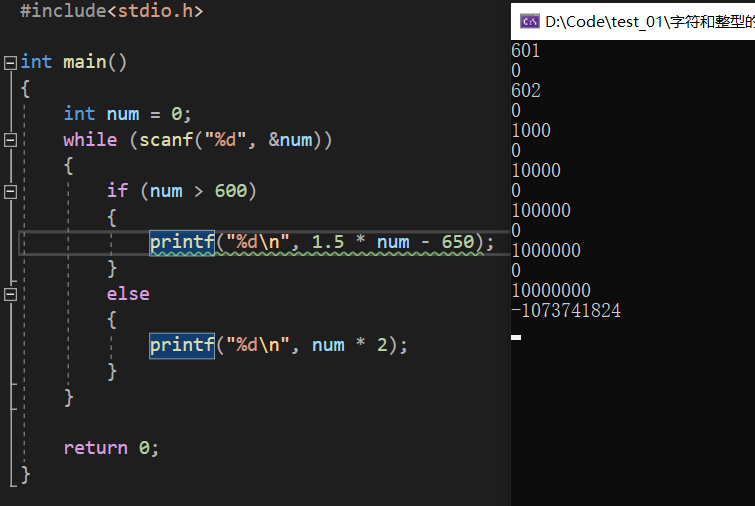This screenshot has width=755, height=506.
Task: Click the 600 literal in if condition
Action: [x=231, y=191]
